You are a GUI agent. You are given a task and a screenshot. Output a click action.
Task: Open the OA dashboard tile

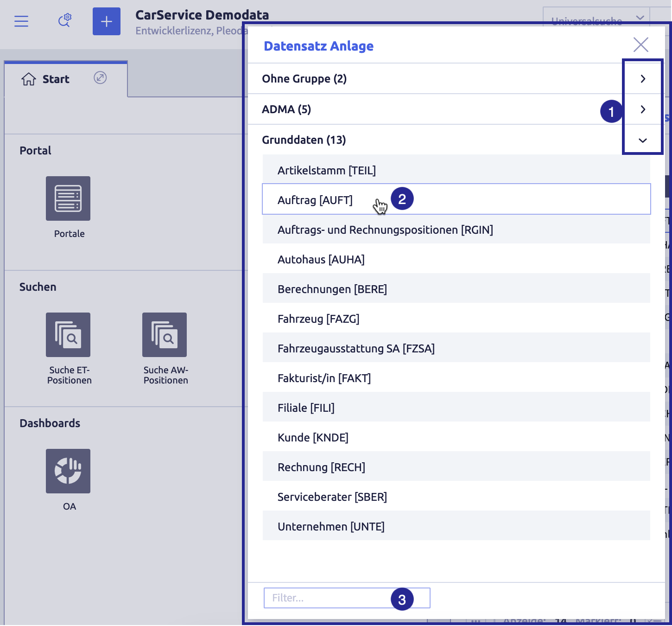tap(68, 471)
